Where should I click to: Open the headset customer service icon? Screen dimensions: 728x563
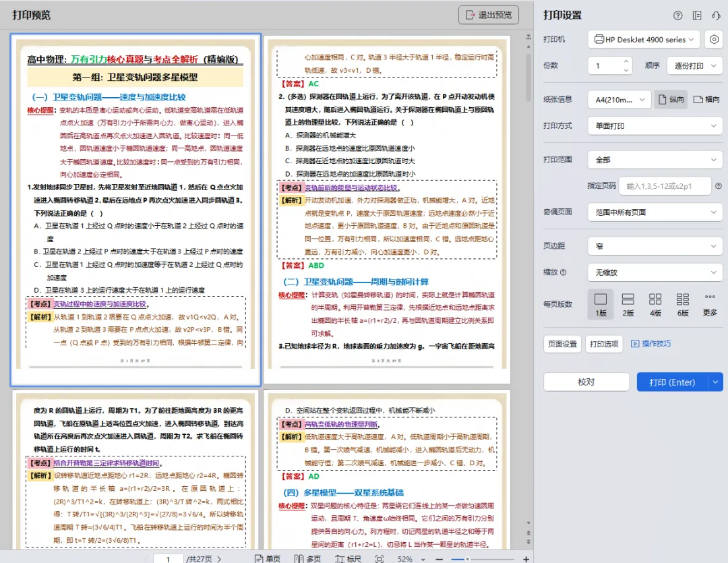coord(715,16)
